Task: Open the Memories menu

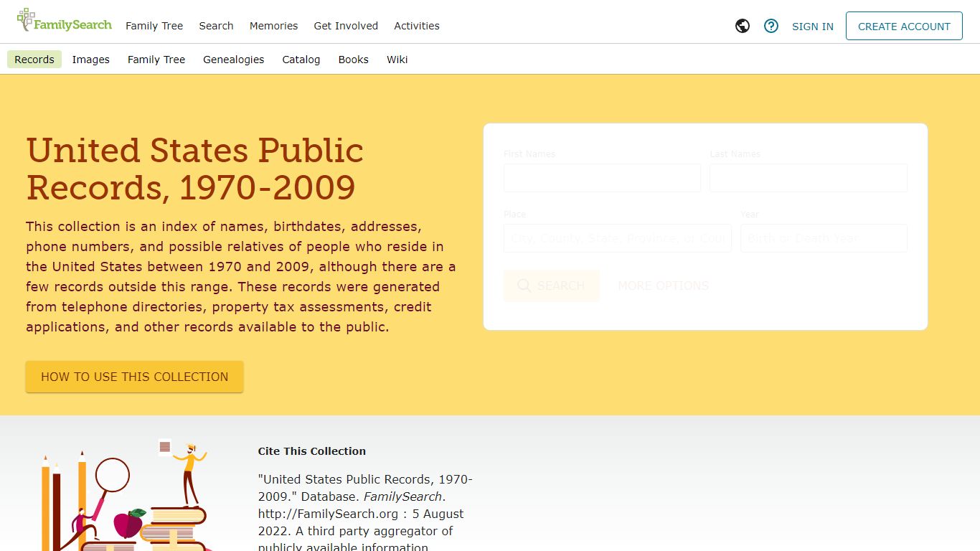Action: pos(273,26)
